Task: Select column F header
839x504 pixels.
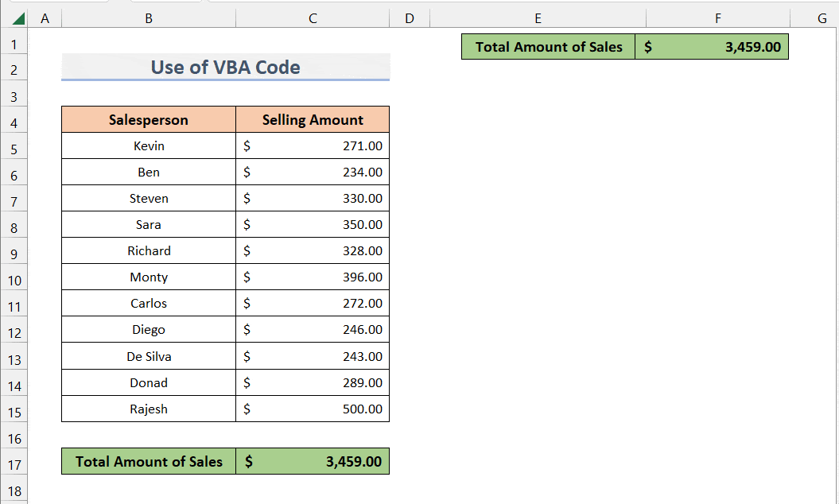Action: (717, 19)
